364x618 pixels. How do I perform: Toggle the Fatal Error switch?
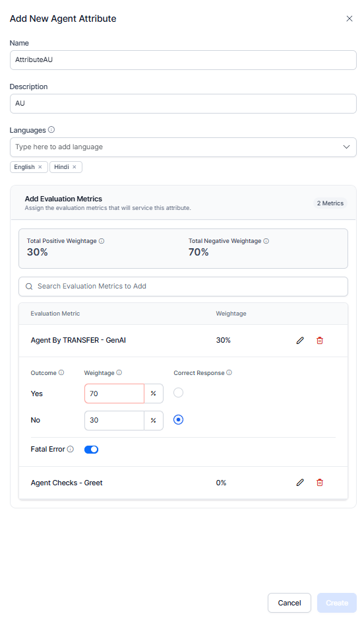(91, 450)
